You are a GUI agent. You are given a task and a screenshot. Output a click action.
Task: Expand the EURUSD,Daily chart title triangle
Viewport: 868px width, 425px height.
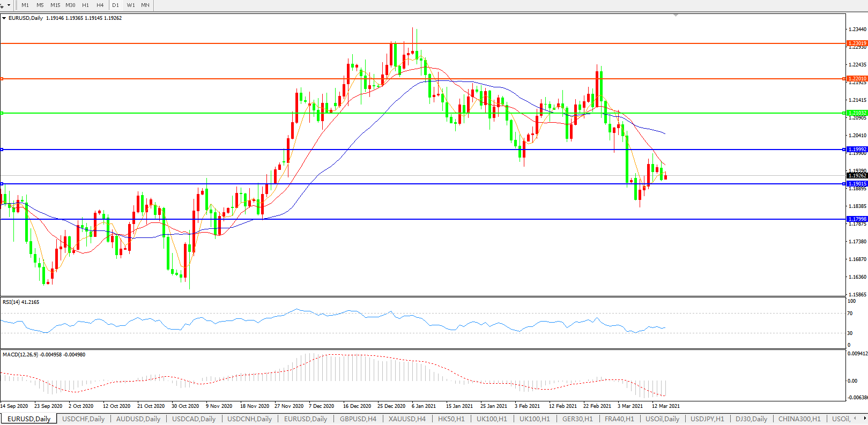coord(4,18)
